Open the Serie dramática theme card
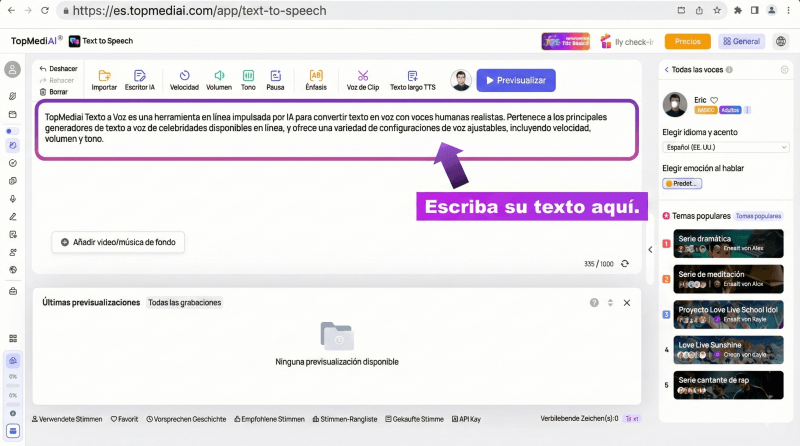 728,243
